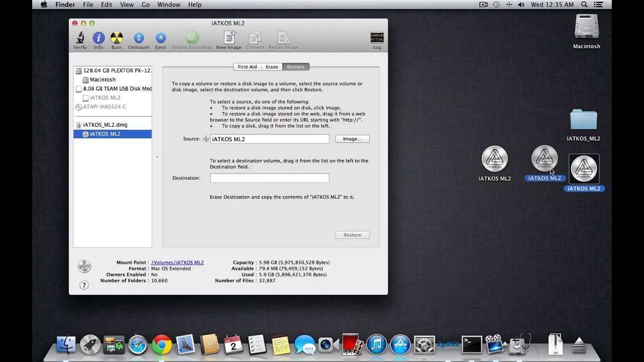Screen dimensions: 644x362
Task: Launch Google Chrome from the dock
Action: point(162,344)
